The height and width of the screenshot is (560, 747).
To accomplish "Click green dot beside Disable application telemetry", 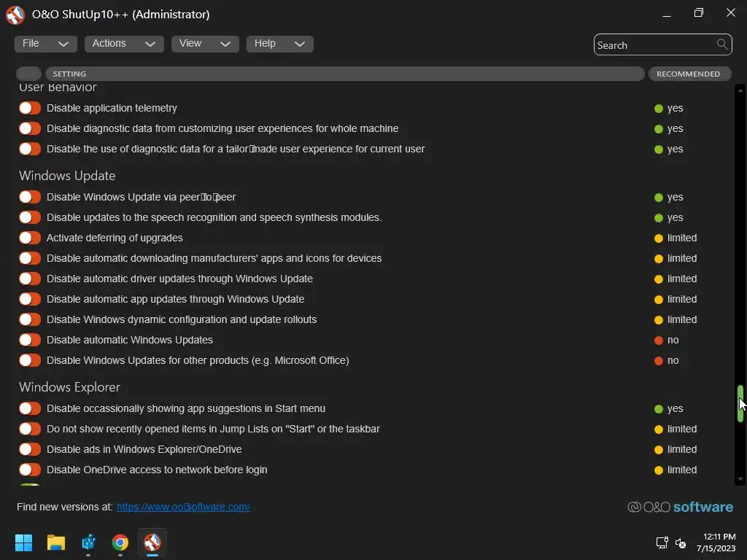I will (x=659, y=109).
